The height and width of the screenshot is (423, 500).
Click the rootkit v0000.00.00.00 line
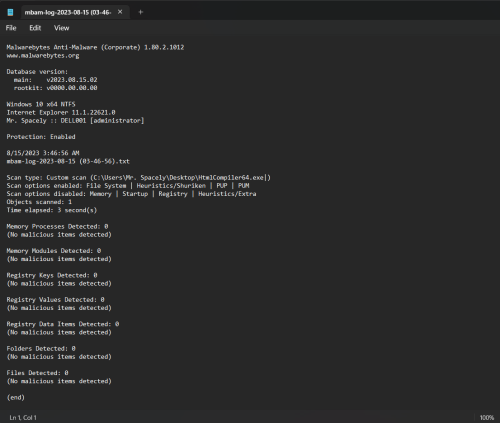pyautogui.click(x=56, y=88)
